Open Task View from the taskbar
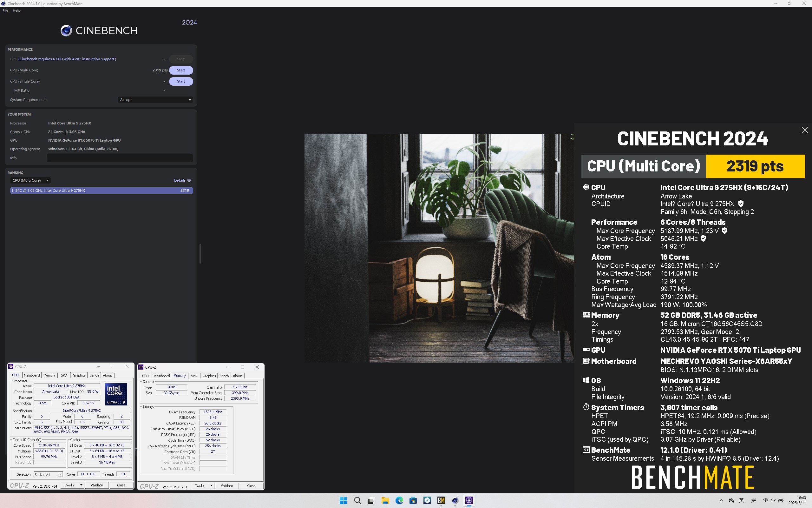 [371, 501]
